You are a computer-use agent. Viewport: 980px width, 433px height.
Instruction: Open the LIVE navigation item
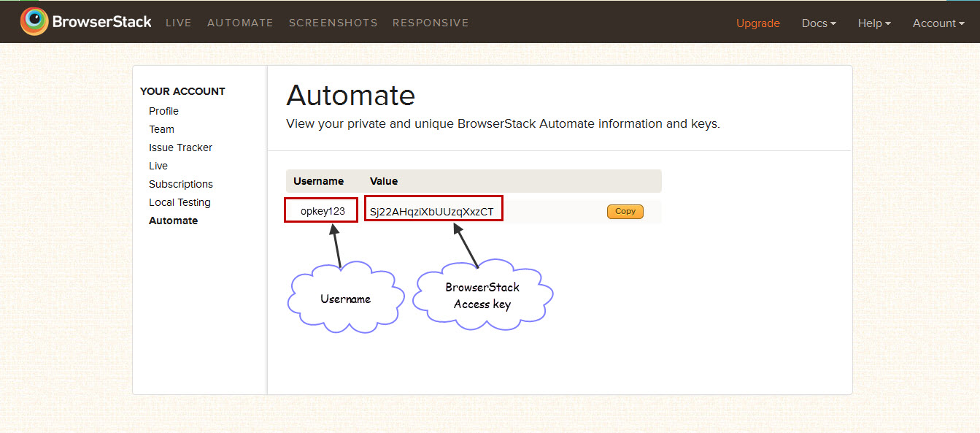(x=178, y=23)
